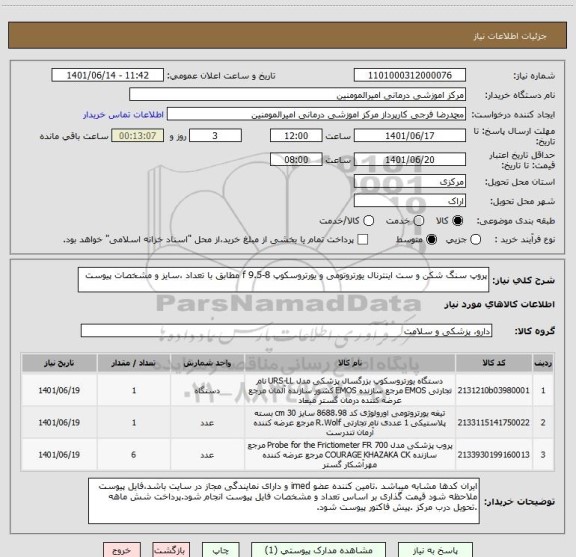Click the چاپ print button
The height and width of the screenshot is (557, 576).
pos(221,550)
